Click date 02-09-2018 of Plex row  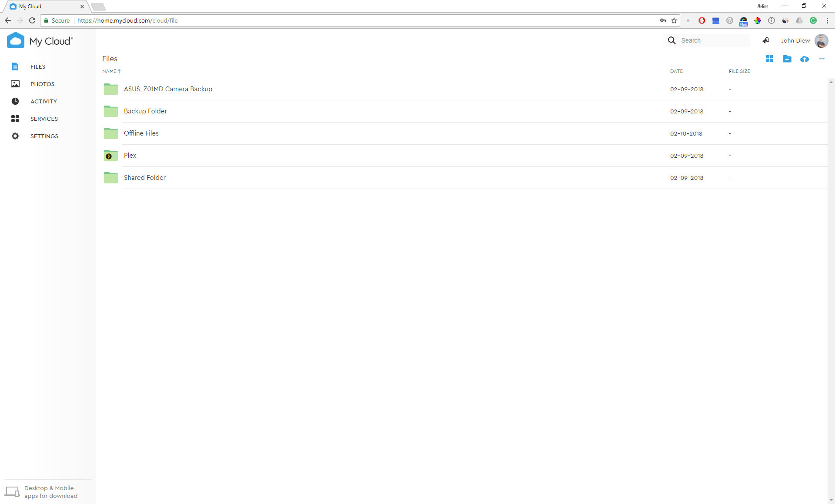click(x=686, y=156)
